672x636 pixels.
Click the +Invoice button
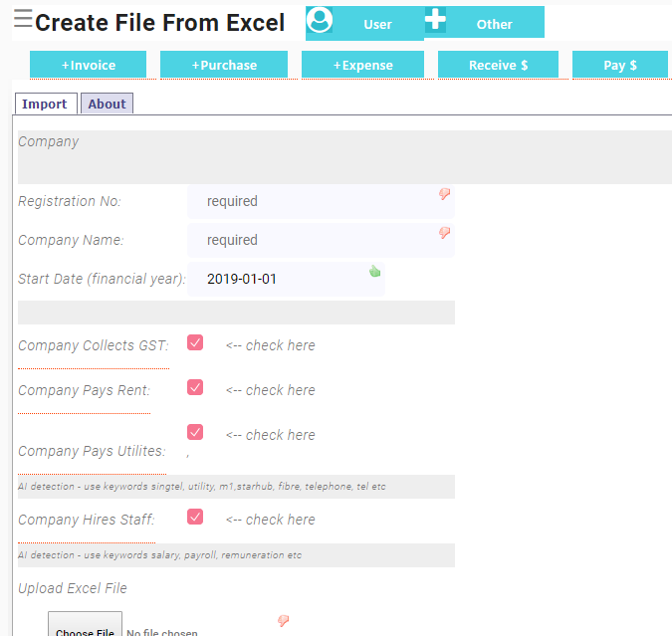(89, 65)
